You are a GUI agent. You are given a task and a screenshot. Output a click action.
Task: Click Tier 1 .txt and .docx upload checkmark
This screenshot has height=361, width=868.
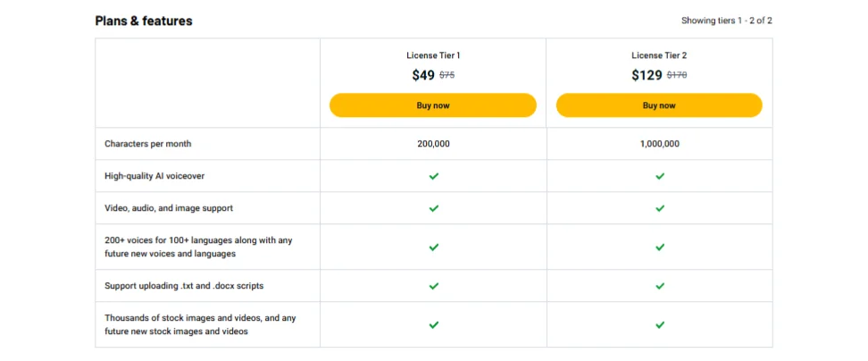[434, 286]
